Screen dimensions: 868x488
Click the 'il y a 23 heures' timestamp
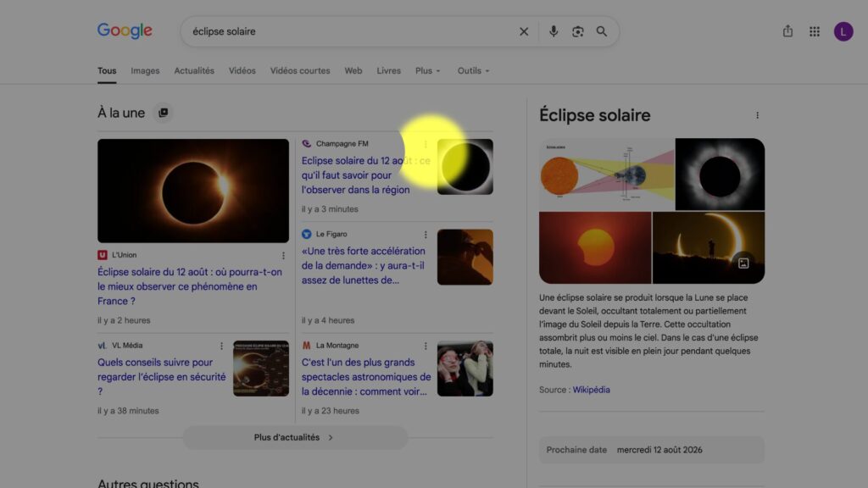click(x=331, y=411)
